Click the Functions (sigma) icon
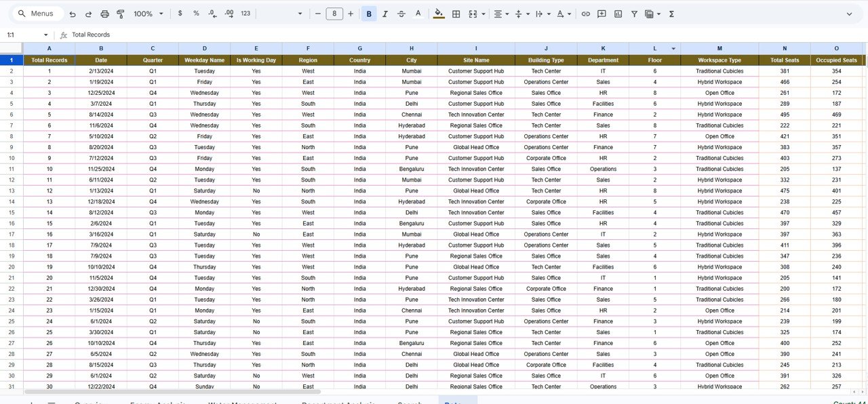 tap(670, 14)
